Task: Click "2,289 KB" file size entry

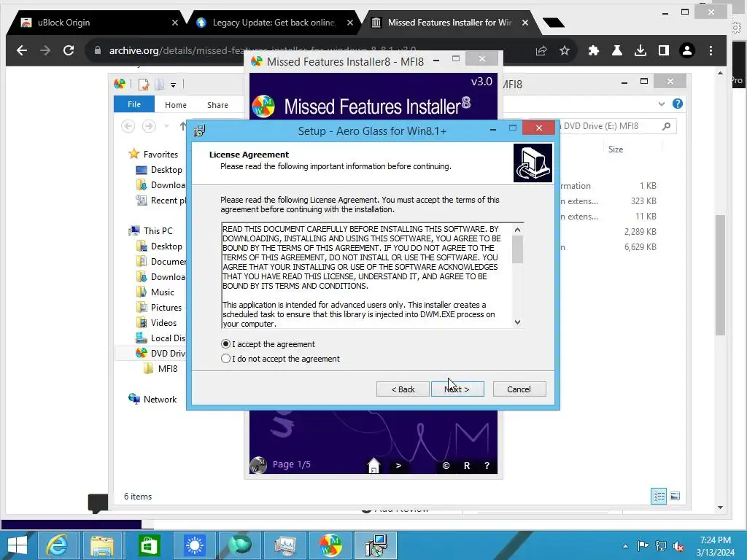Action: pos(640,231)
